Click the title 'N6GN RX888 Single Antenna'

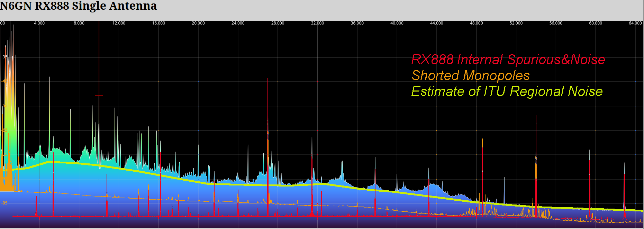tap(78, 6)
